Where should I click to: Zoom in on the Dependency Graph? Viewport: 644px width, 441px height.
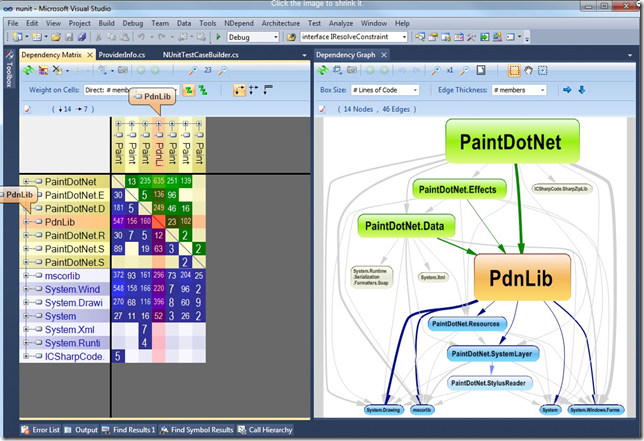point(435,71)
